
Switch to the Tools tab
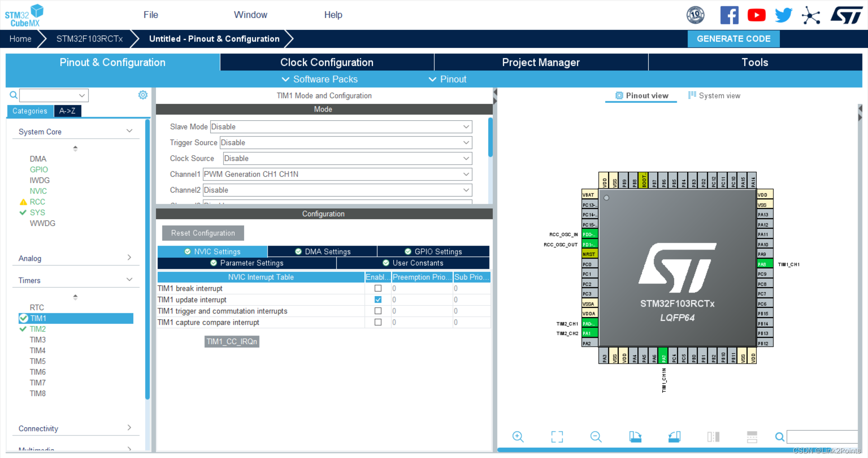(x=755, y=62)
